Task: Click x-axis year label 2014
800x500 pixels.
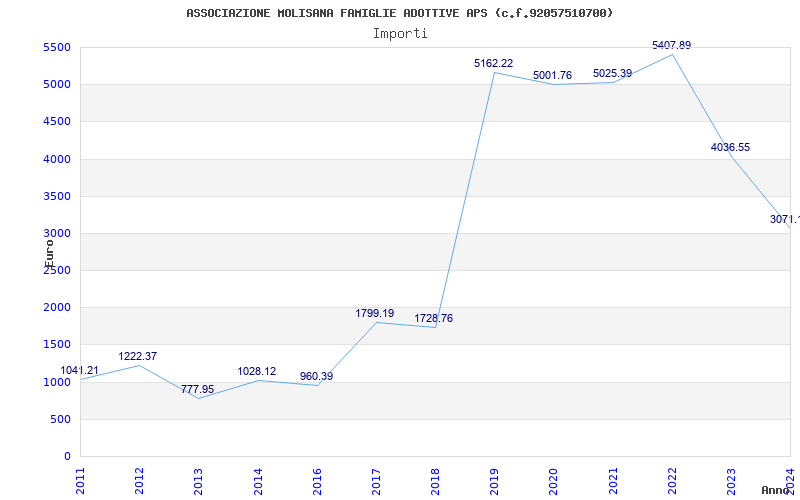Action: [x=258, y=481]
